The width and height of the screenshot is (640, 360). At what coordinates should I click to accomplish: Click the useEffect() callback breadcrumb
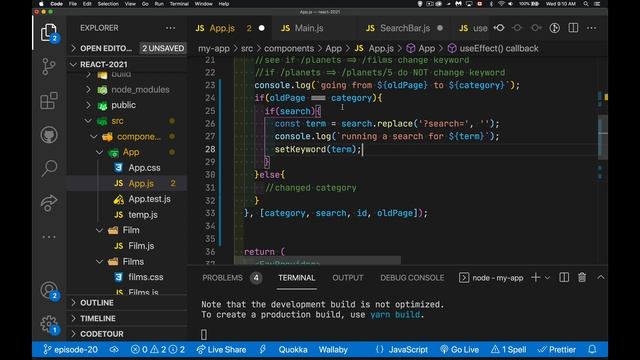point(493,48)
